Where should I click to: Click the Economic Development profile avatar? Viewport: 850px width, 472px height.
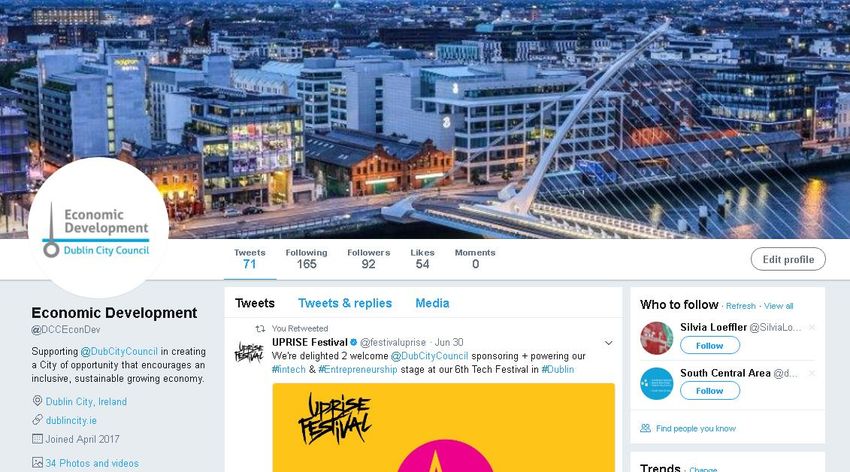pyautogui.click(x=98, y=228)
